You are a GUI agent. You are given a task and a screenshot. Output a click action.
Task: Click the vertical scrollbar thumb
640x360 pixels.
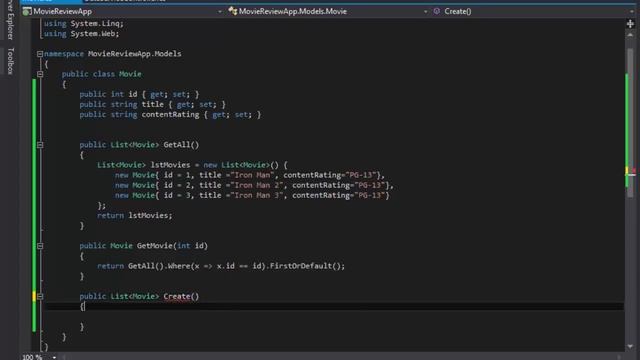tap(631, 122)
